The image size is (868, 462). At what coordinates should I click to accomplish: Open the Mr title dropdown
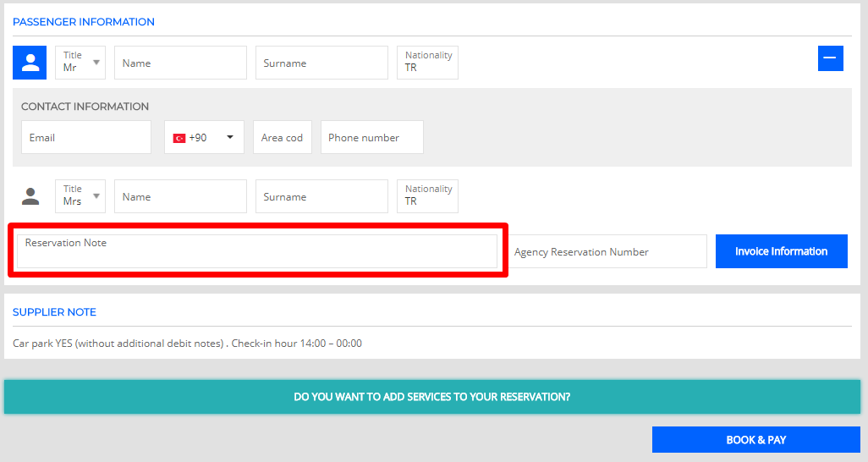click(80, 63)
